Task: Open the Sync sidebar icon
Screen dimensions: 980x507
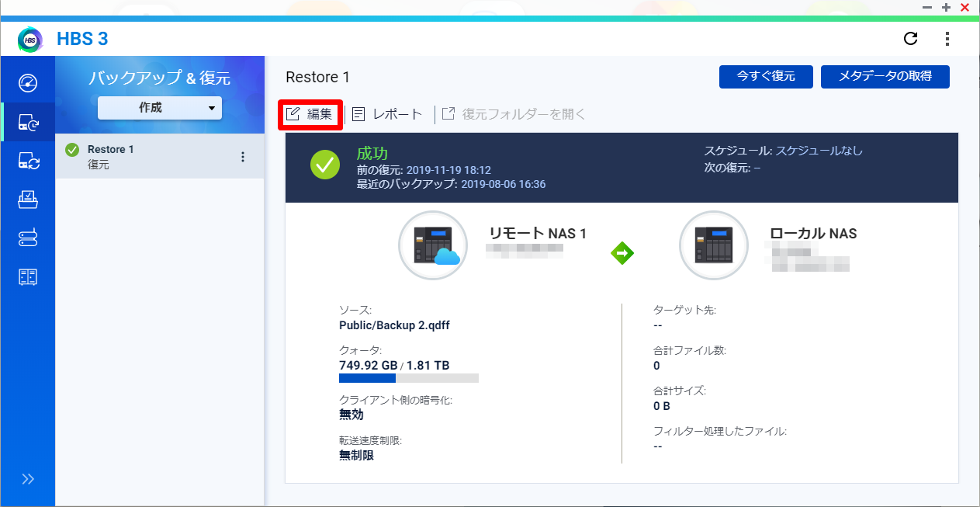Action: pos(28,161)
